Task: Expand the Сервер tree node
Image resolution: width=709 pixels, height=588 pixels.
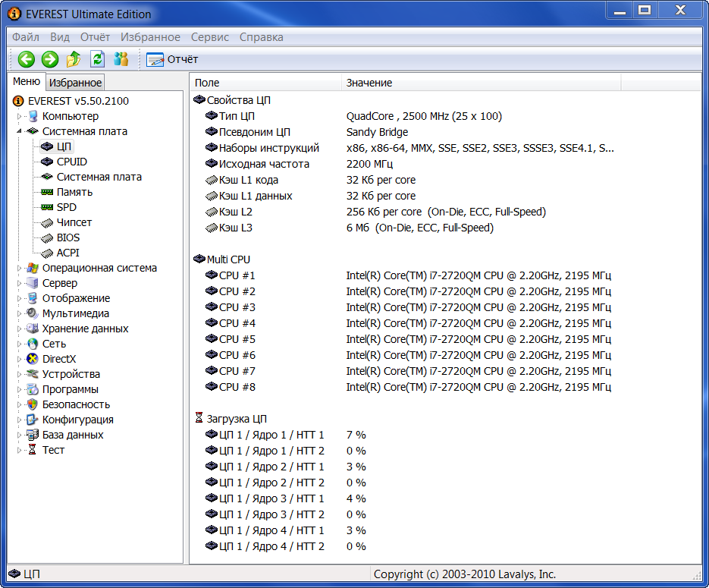Action: point(19,283)
